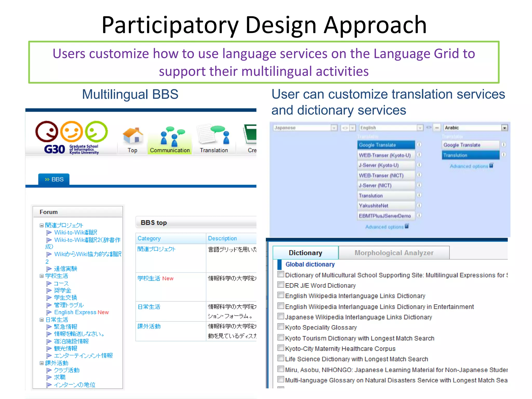Check EDR J/E Word Dictionary box
This screenshot has width=532, height=399.
point(281,285)
